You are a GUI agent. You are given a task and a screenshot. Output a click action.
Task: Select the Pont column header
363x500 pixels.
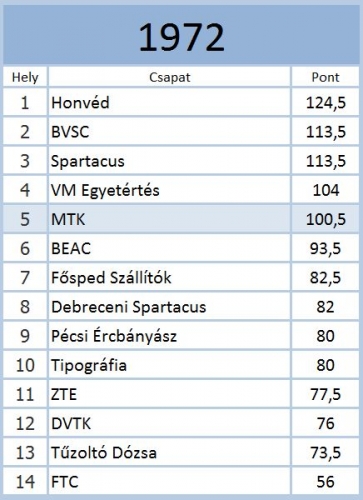point(325,77)
